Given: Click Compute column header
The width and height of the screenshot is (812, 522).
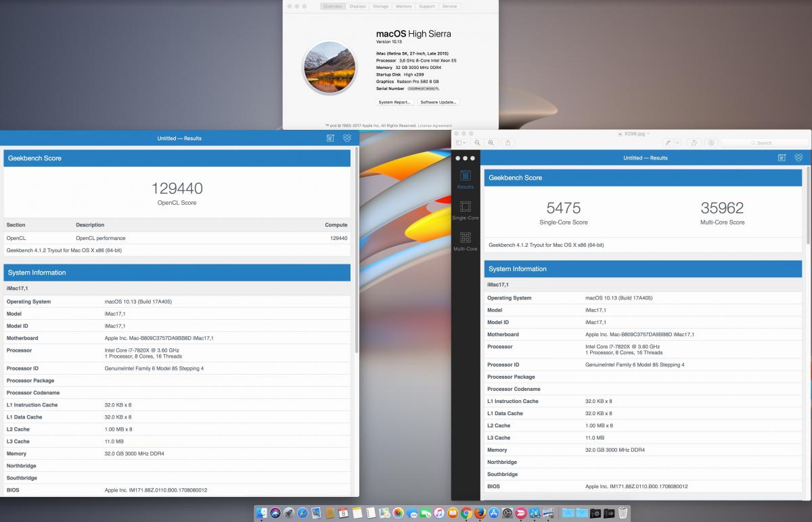Looking at the screenshot, I should click(x=336, y=224).
